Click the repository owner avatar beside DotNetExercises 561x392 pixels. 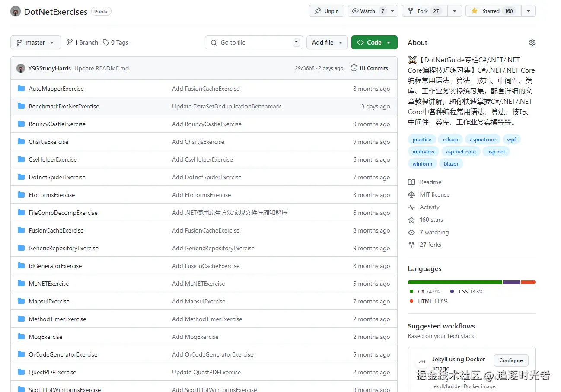point(16,12)
